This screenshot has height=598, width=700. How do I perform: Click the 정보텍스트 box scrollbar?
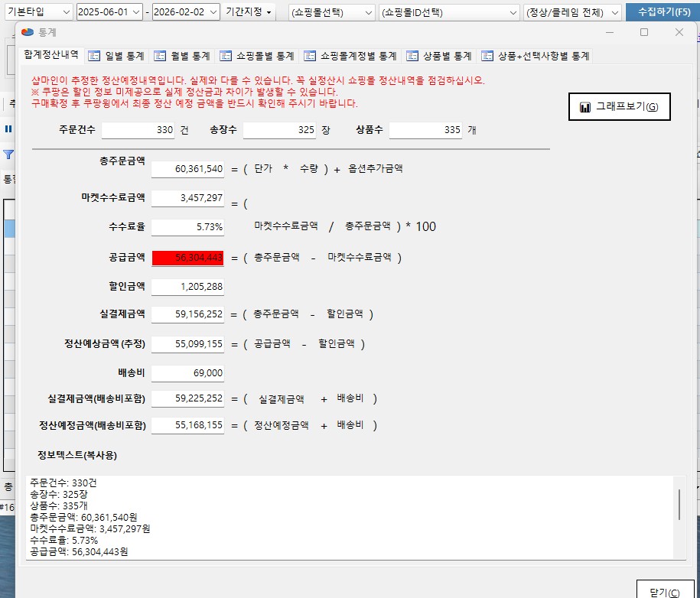[679, 505]
